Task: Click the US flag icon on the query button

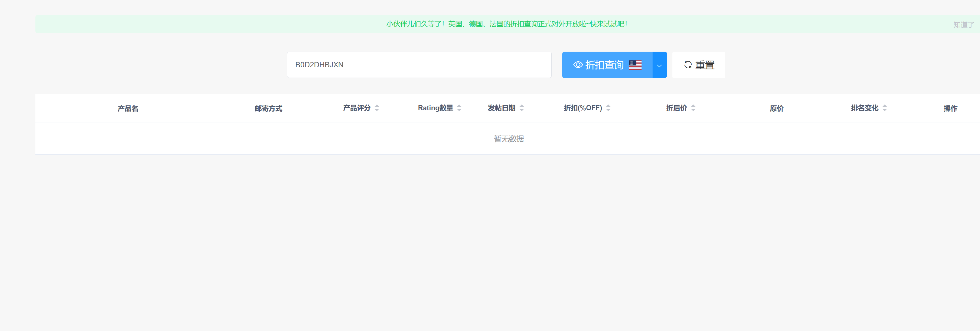Action: point(635,65)
